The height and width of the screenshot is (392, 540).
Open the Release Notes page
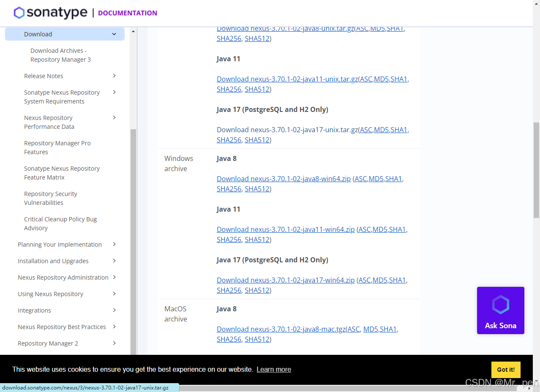[44, 76]
